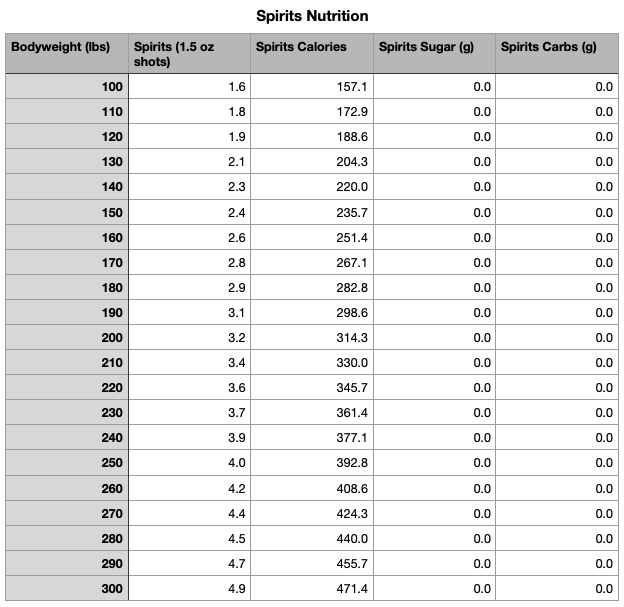Click the Spirits Nutrition table title
624x607 pixels.
pos(312,16)
